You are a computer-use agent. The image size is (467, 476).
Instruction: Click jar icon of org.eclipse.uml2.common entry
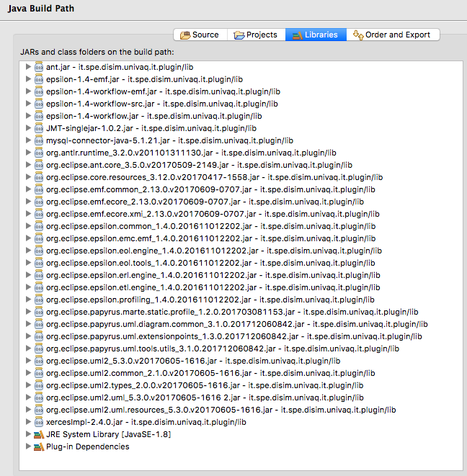point(39,373)
